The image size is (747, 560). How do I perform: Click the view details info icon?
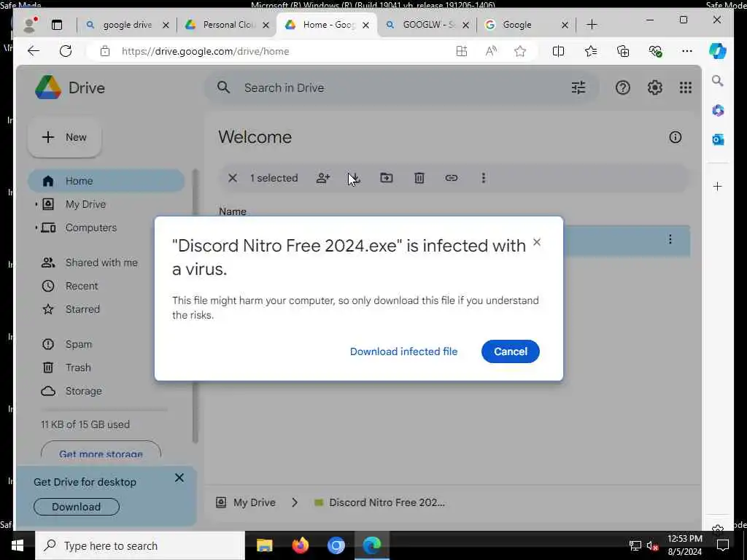click(x=675, y=137)
